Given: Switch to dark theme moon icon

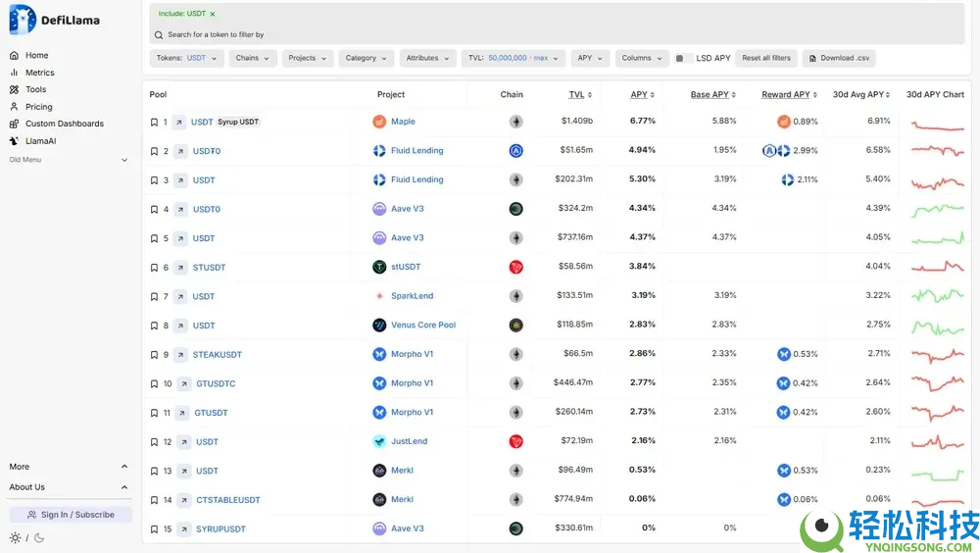Looking at the screenshot, I should tap(39, 538).
